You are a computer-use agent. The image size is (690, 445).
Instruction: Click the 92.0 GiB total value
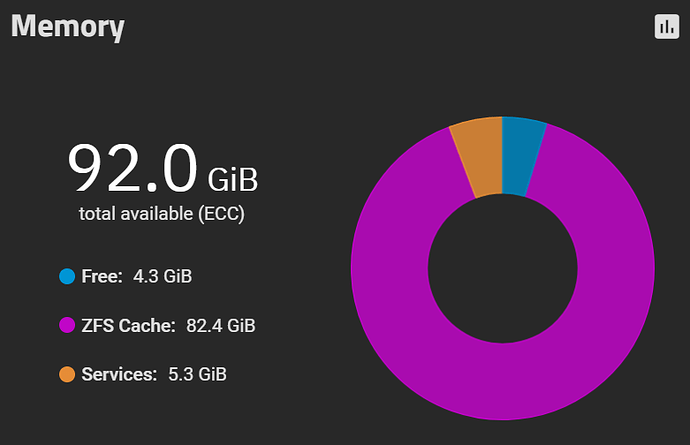pos(162,168)
